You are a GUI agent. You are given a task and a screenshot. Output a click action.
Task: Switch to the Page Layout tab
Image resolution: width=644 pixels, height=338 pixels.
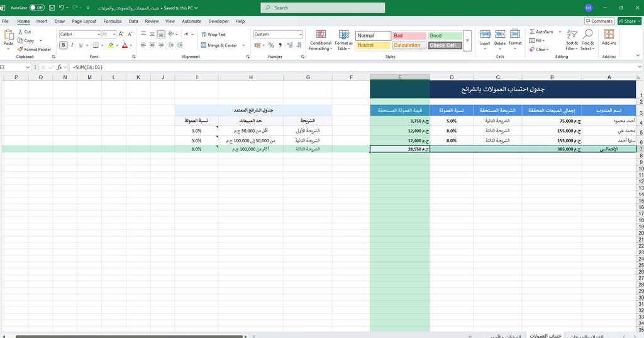click(84, 21)
